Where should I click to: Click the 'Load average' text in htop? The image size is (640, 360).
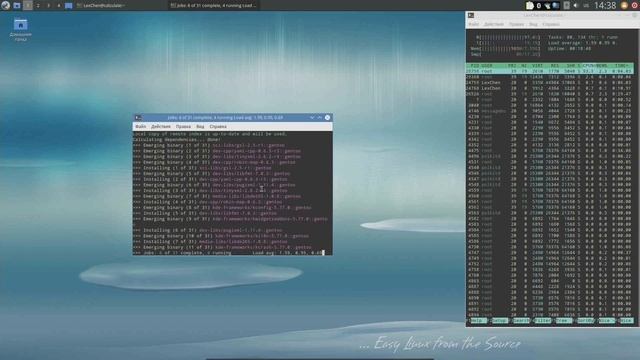[x=564, y=42]
